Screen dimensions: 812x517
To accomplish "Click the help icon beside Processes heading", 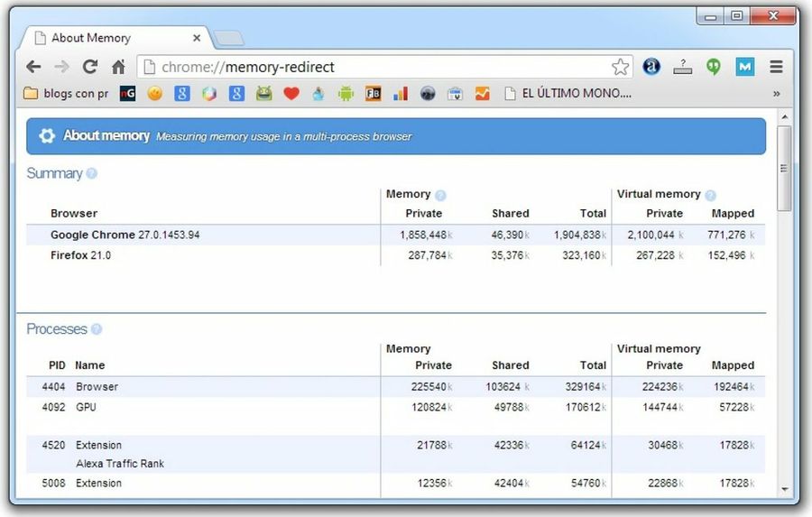I will pos(97,329).
